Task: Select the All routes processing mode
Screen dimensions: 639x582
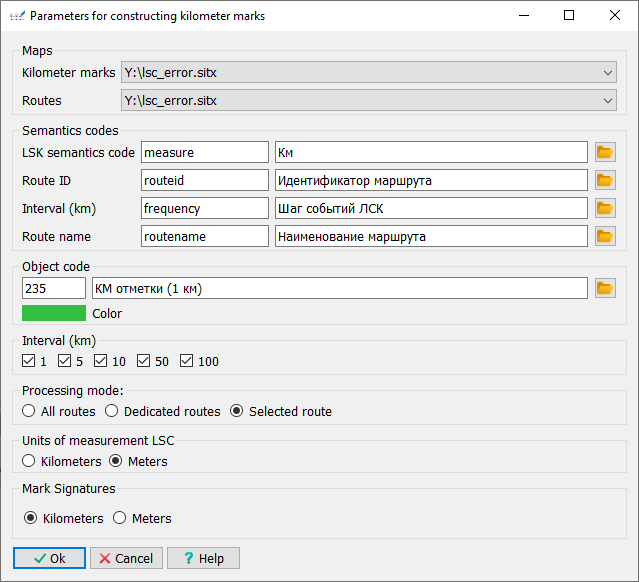Action: pyautogui.click(x=29, y=411)
